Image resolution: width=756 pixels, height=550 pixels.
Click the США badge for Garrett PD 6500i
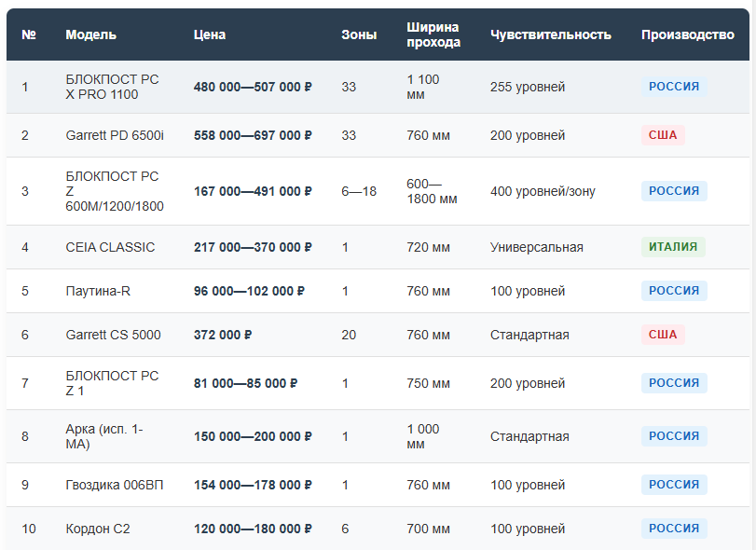663,135
